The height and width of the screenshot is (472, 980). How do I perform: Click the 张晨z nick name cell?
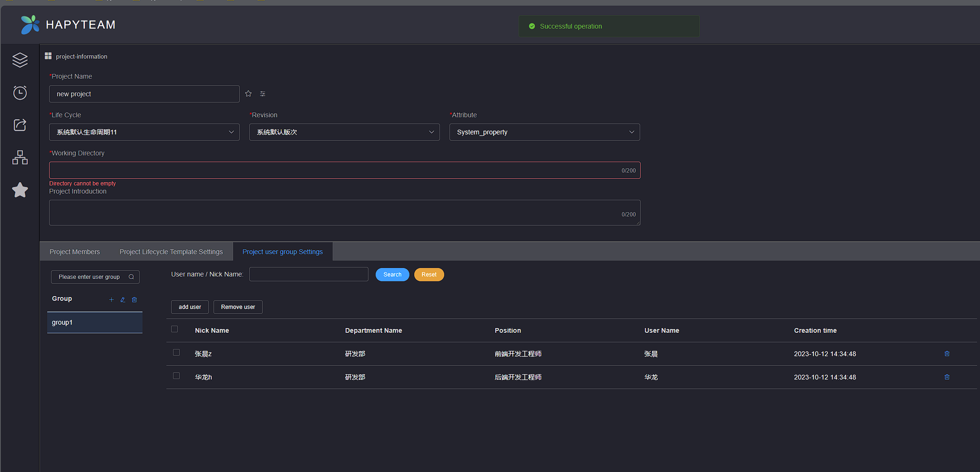click(x=203, y=354)
